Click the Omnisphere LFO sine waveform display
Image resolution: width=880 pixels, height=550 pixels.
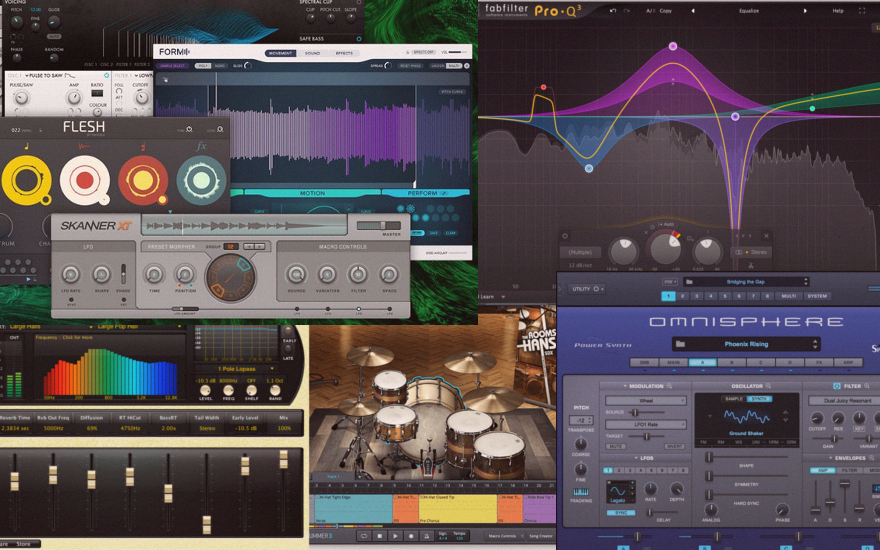[618, 492]
